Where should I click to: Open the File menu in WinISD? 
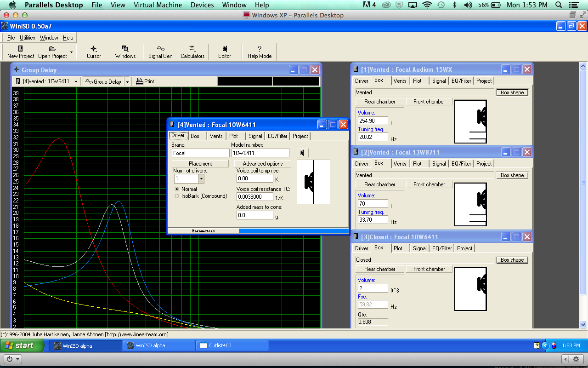(x=11, y=38)
